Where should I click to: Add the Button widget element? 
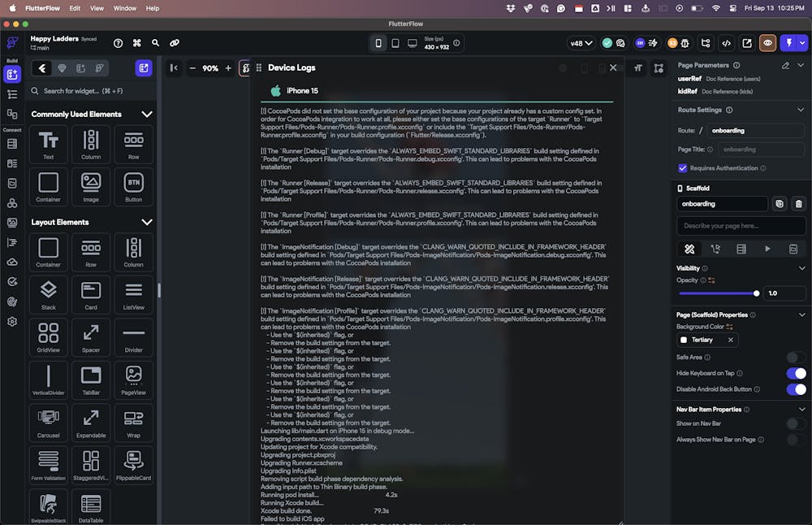(x=133, y=187)
